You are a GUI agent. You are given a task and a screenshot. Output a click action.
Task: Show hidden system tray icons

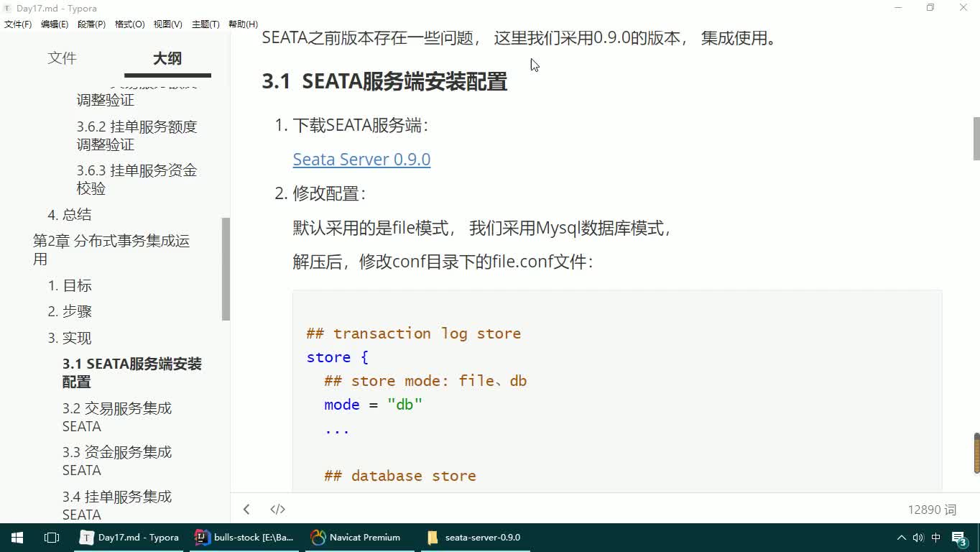tap(902, 537)
